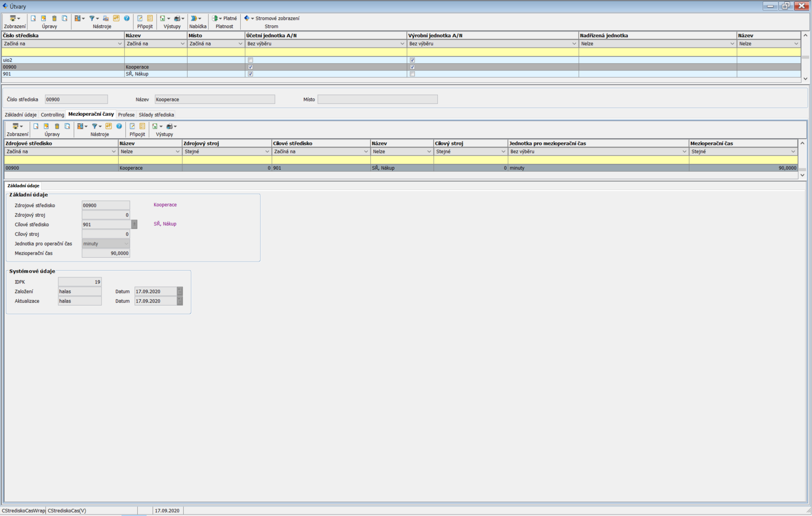Image resolution: width=812 pixels, height=516 pixels.
Task: Switch to the Controlling tab
Action: (x=52, y=115)
